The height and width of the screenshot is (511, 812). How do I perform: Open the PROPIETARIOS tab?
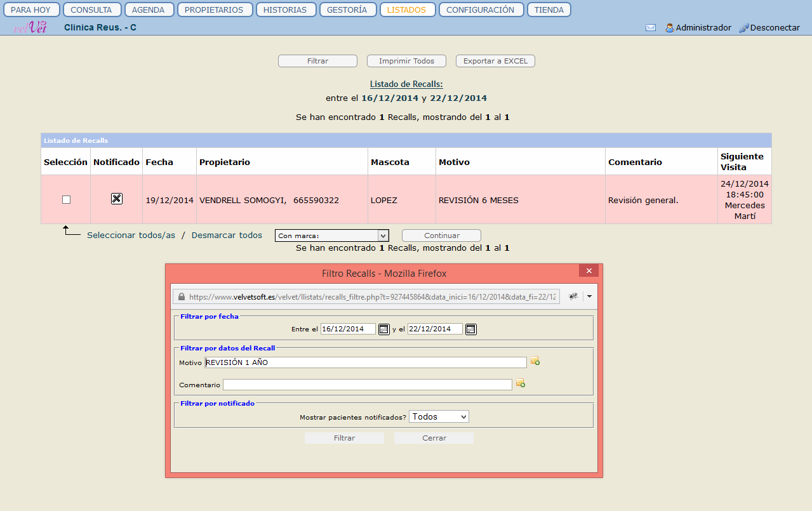click(x=214, y=10)
